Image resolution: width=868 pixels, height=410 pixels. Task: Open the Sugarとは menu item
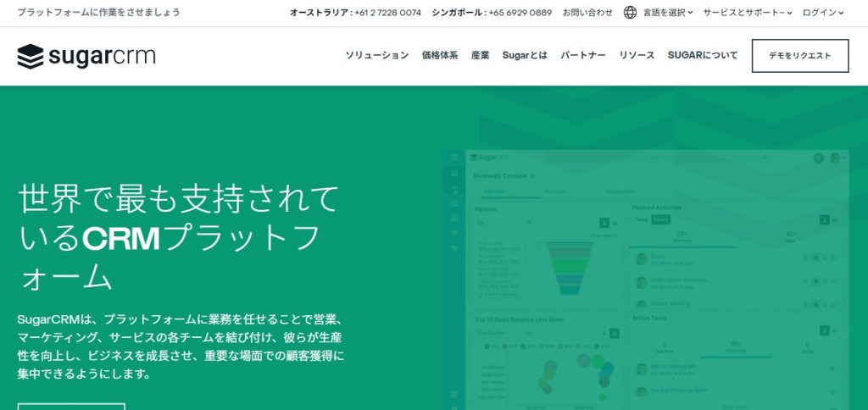click(525, 55)
